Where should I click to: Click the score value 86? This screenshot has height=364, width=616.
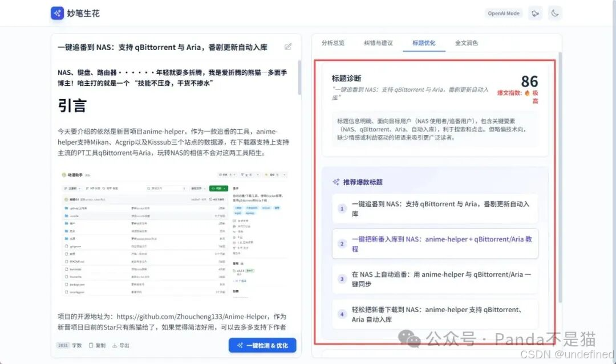[529, 81]
